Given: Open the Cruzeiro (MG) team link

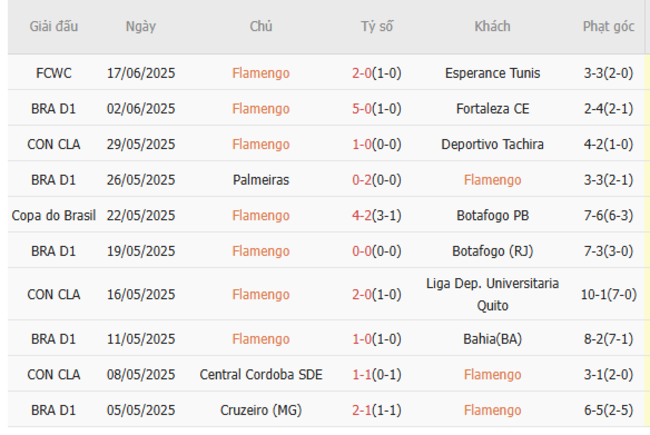Looking at the screenshot, I should pos(261,410).
